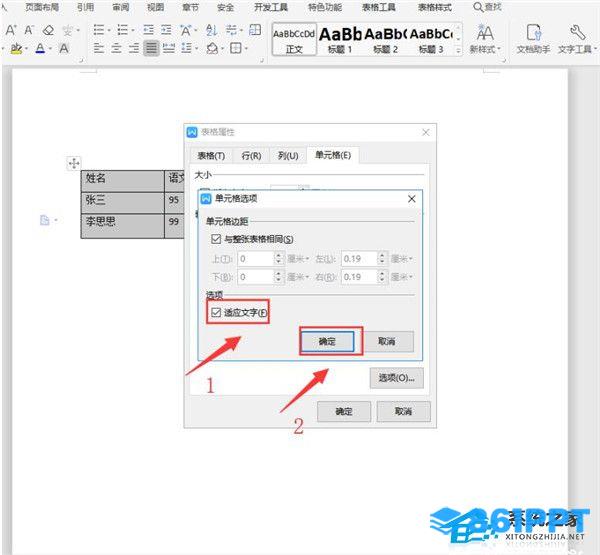This screenshot has height=555, width=600.
Task: Center align paragraph text
Action: [x=116, y=48]
